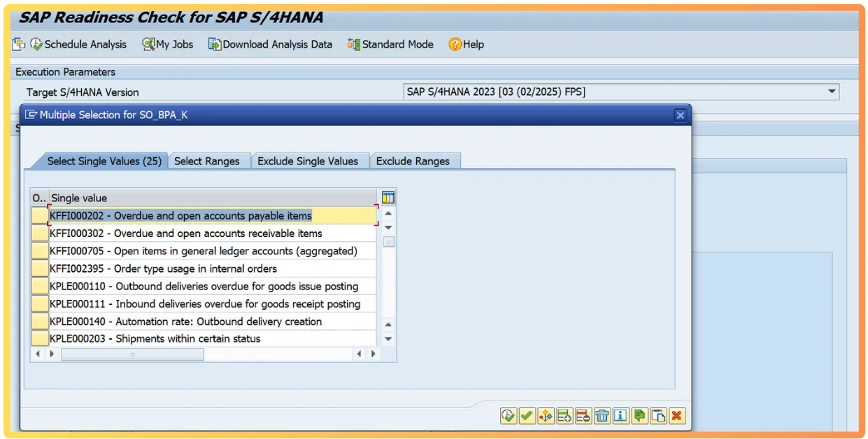Switch to the Exclude Single Values tab
868x439 pixels.
tap(310, 160)
